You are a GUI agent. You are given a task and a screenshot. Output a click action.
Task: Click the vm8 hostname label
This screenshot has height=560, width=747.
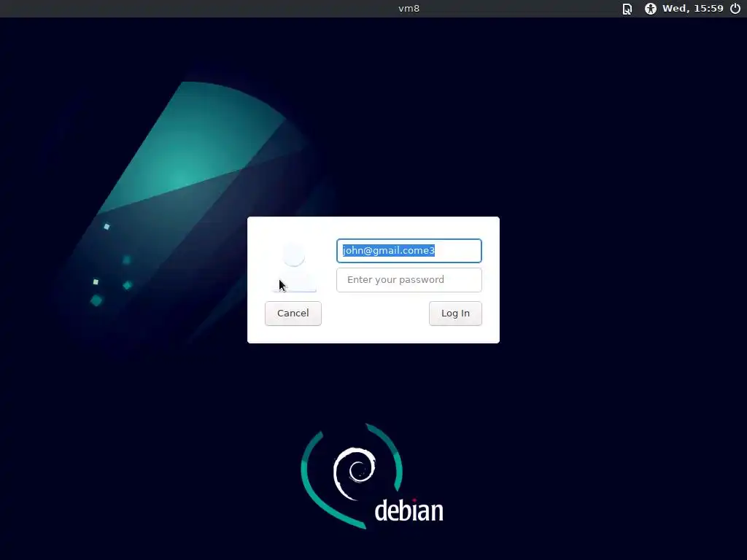409,9
